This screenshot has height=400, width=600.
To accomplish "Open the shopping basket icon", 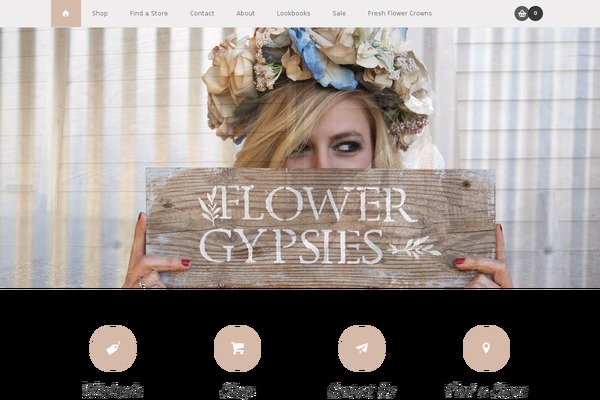I will pyautogui.click(x=522, y=13).
